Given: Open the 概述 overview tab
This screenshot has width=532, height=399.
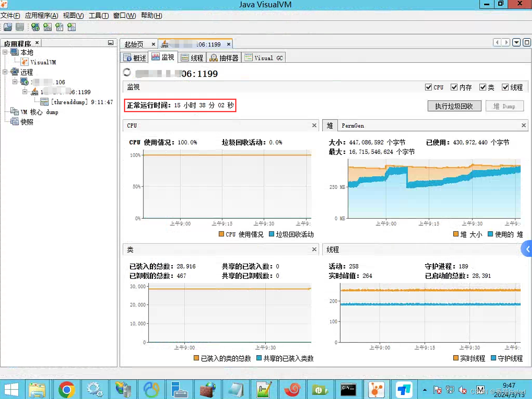Looking at the screenshot, I should point(134,58).
